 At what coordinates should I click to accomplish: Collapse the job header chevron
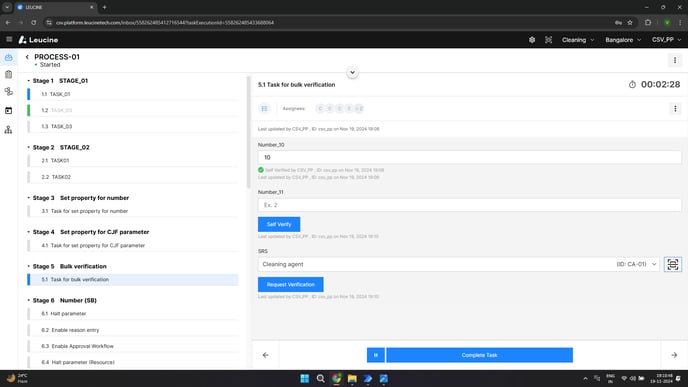click(352, 72)
